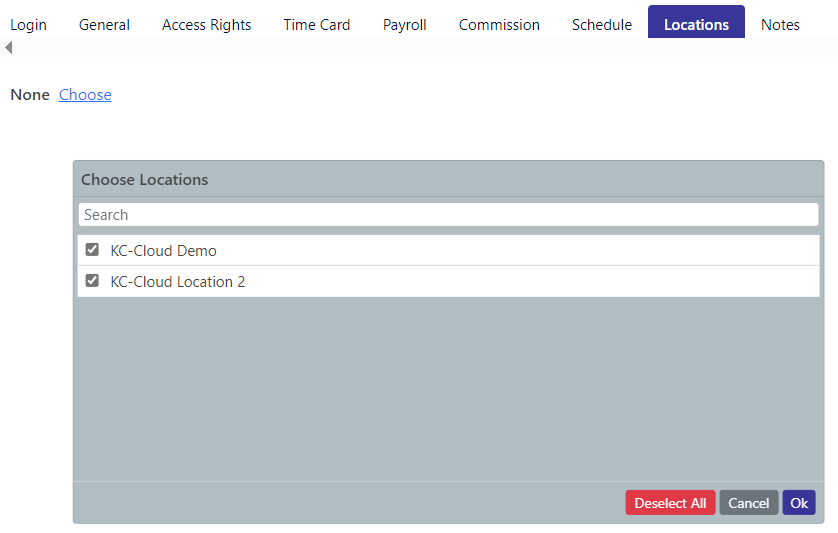Image resolution: width=838 pixels, height=533 pixels.
Task: Open the General tab
Action: (104, 25)
